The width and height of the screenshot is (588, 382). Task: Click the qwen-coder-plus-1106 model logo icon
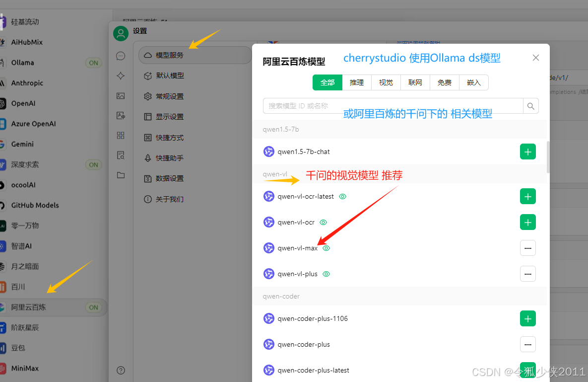pos(269,318)
